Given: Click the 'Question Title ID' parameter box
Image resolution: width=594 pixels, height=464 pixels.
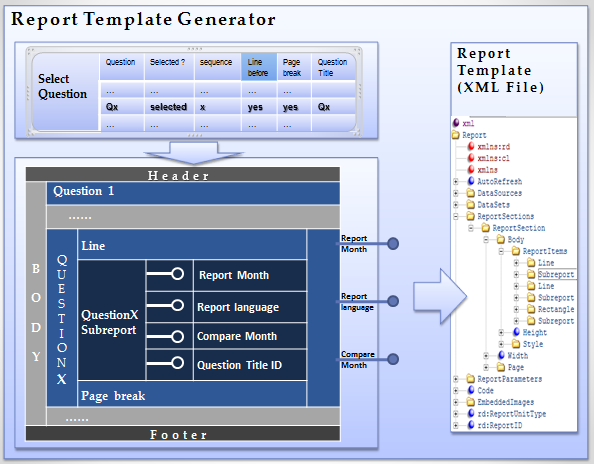Looking at the screenshot, I should [x=250, y=365].
